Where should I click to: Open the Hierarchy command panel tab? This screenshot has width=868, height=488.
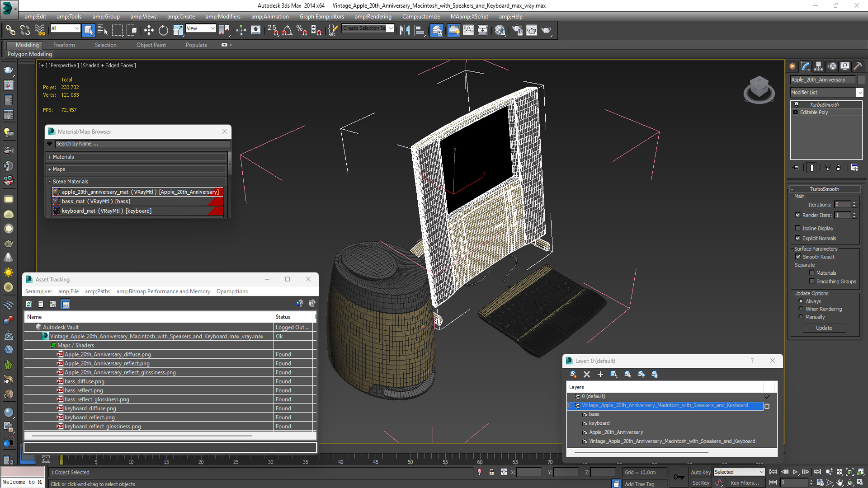click(819, 66)
